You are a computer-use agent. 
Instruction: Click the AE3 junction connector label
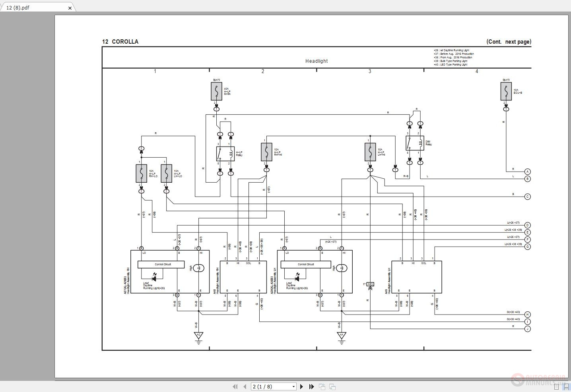tap(370, 284)
